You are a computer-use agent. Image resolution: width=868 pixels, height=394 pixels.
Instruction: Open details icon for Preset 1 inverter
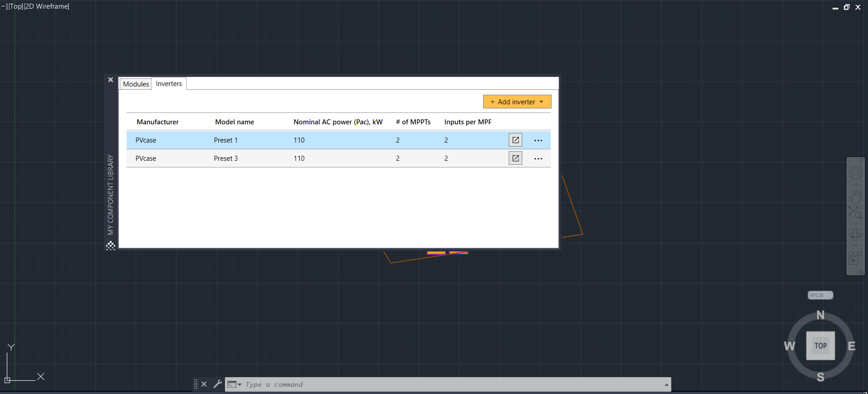coord(516,140)
